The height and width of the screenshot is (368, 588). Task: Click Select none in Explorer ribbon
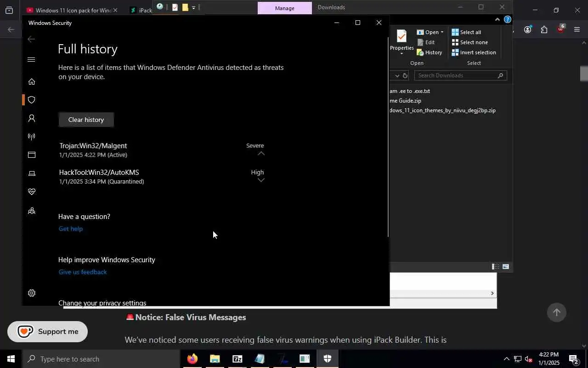(x=469, y=42)
